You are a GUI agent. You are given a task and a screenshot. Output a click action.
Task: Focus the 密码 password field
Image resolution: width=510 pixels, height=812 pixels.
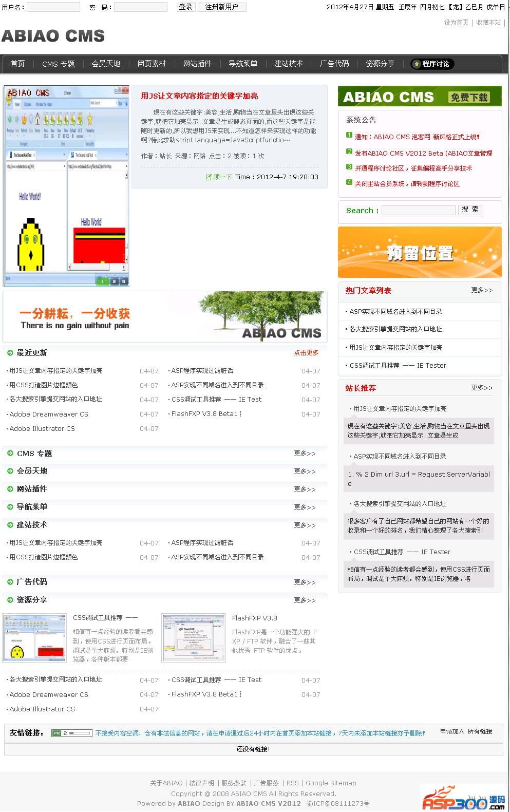point(141,7)
